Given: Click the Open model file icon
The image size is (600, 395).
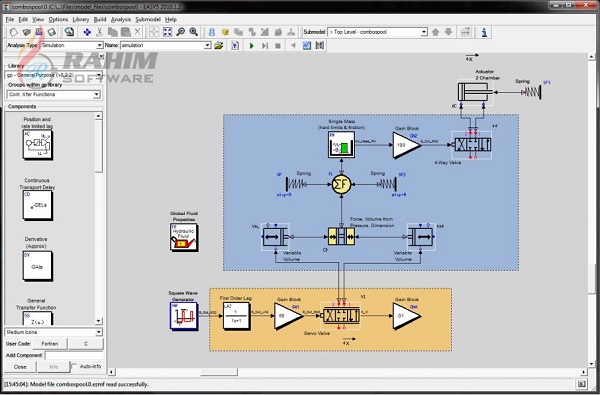Looking at the screenshot, I should pos(26,32).
